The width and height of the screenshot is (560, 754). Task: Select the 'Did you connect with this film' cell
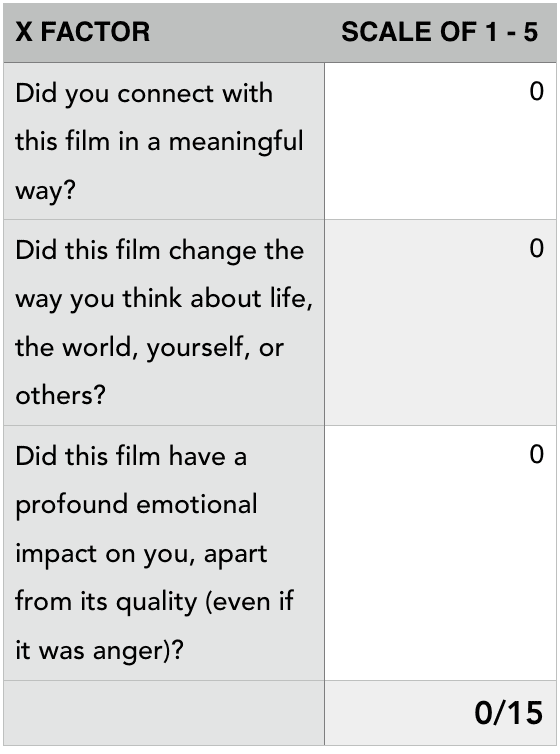[164, 141]
